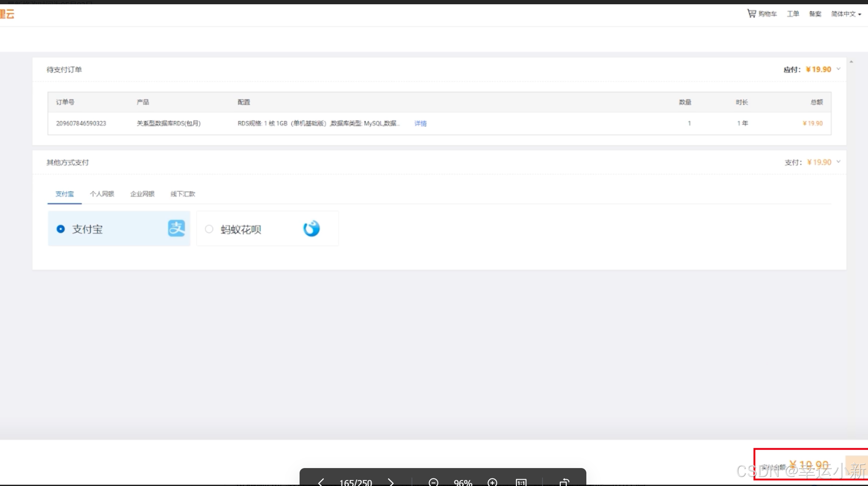
Task: Open the 线下汇款 tab
Action: [x=183, y=194]
